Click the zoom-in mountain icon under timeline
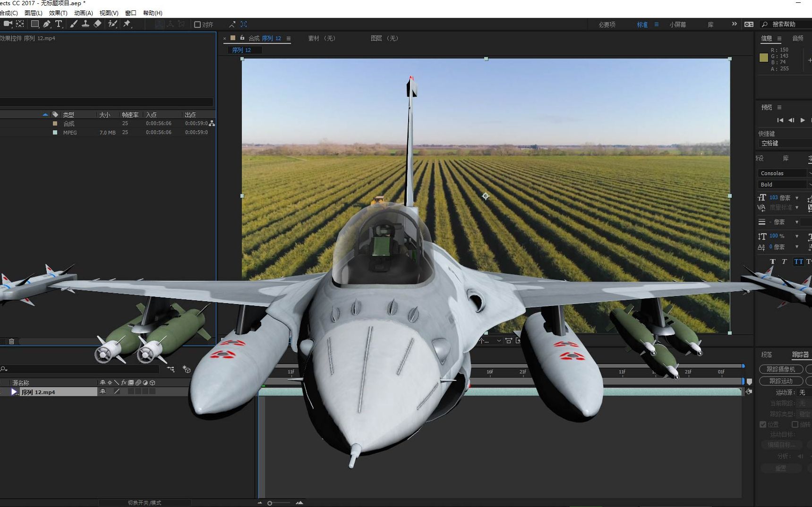Viewport: 812px width, 507px height. click(299, 503)
